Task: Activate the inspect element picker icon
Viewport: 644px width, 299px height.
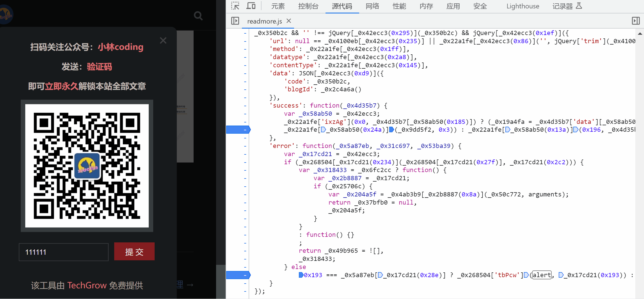Action: pyautogui.click(x=235, y=6)
